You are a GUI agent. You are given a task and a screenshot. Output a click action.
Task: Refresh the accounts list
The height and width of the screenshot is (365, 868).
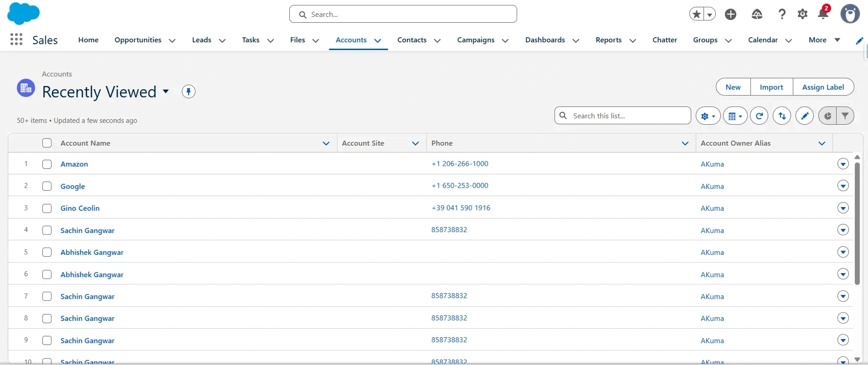759,116
